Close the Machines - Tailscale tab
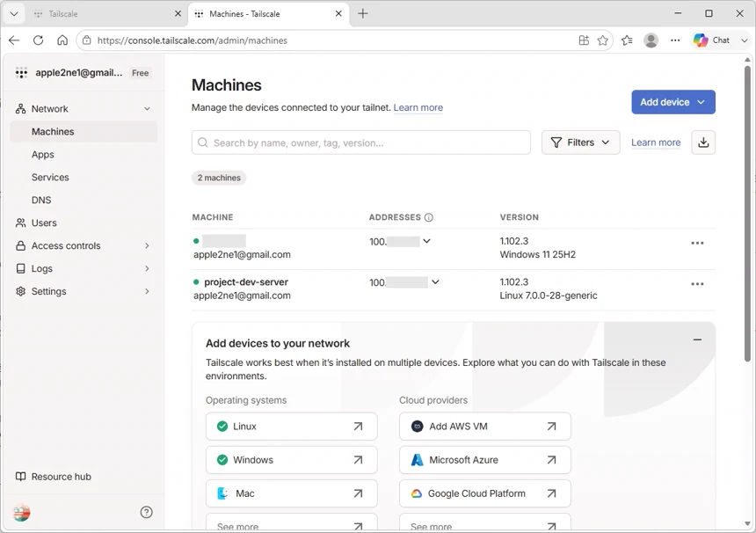This screenshot has height=533, width=756. tap(339, 13)
